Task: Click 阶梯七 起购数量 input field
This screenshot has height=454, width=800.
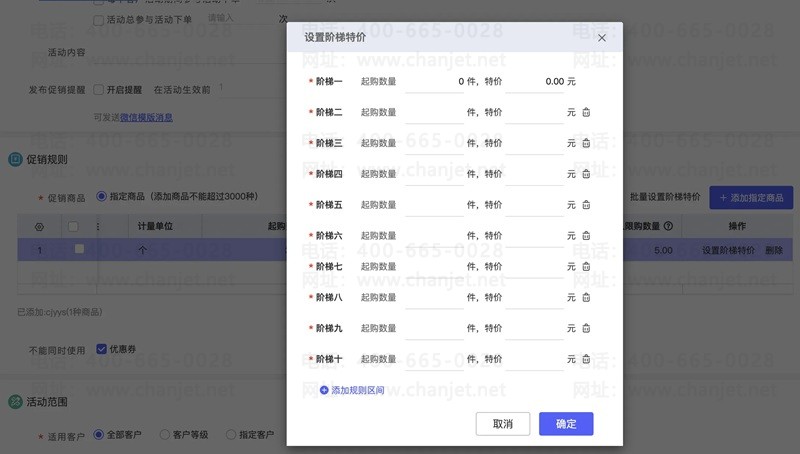Action: (x=435, y=267)
